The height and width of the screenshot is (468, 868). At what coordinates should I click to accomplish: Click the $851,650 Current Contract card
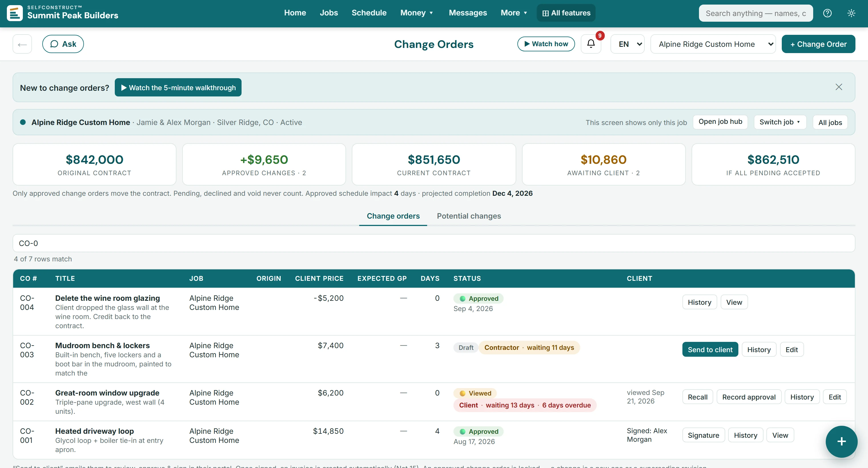click(434, 164)
